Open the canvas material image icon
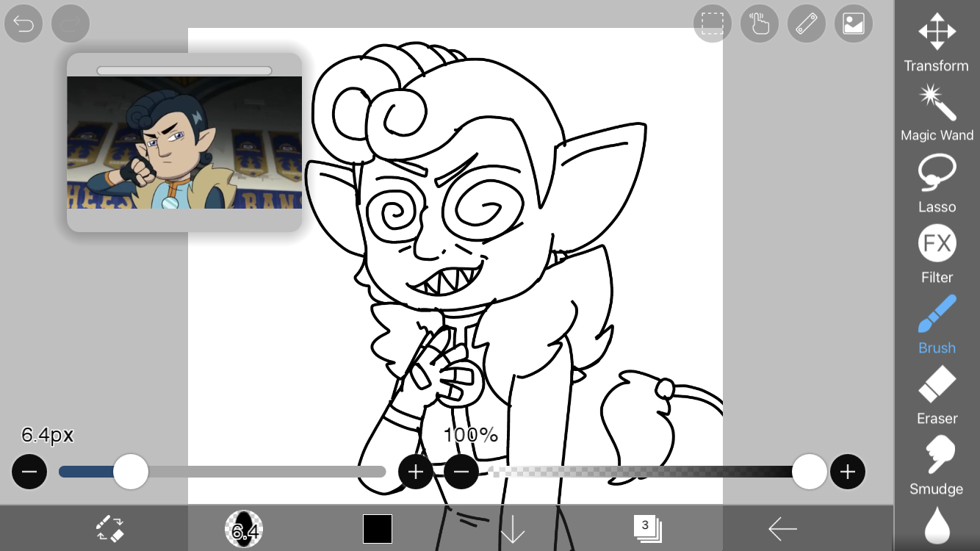980x551 pixels. (x=854, y=24)
